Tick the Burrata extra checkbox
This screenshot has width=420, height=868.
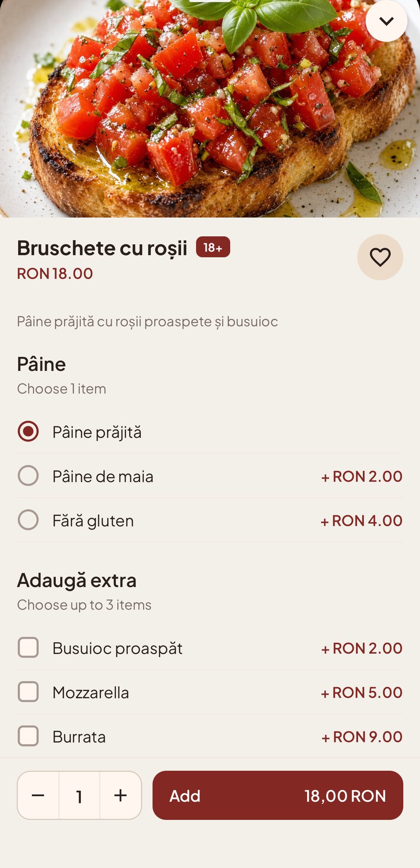click(28, 736)
